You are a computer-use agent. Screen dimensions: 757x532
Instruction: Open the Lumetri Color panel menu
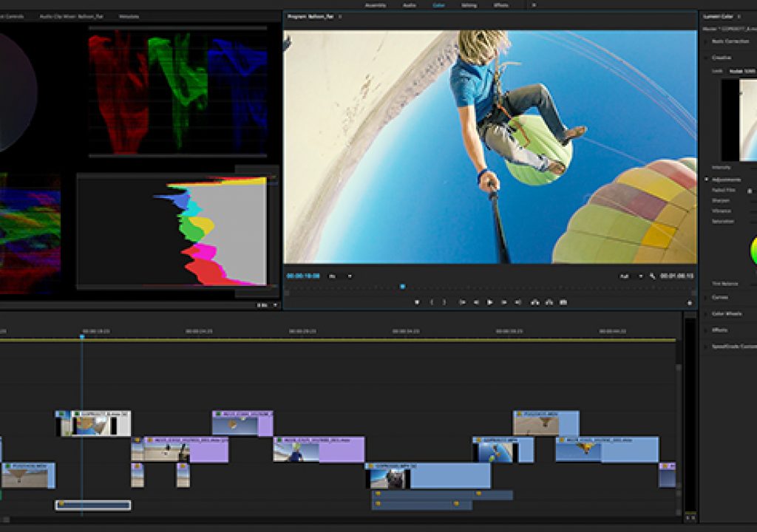pyautogui.click(x=739, y=16)
